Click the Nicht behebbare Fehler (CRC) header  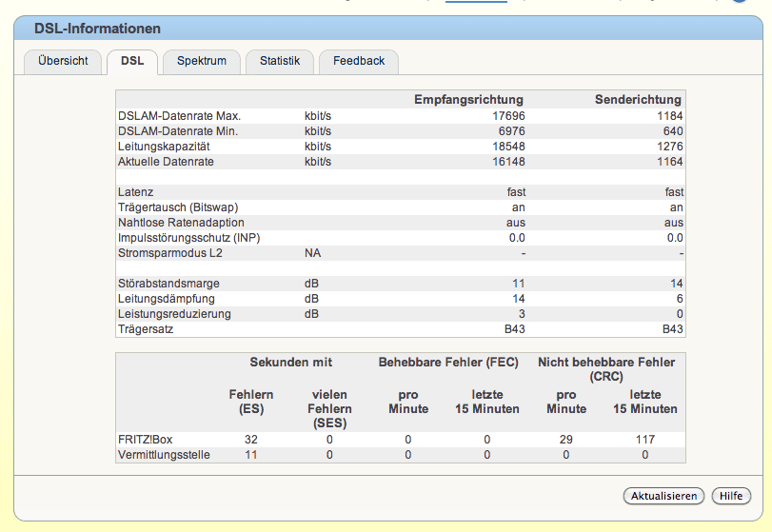click(x=606, y=369)
